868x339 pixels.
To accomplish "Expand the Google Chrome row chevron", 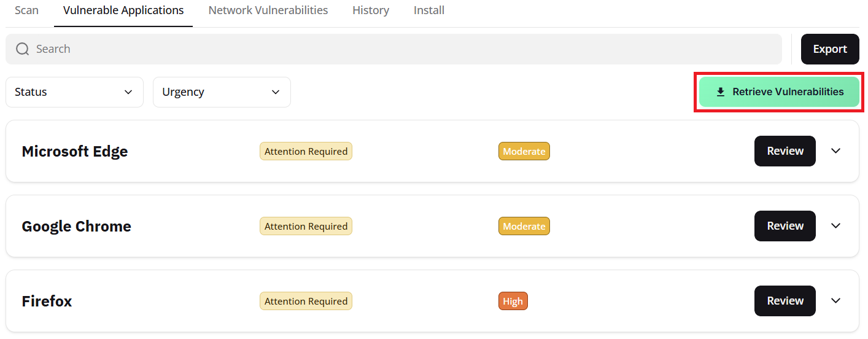I will [x=835, y=226].
